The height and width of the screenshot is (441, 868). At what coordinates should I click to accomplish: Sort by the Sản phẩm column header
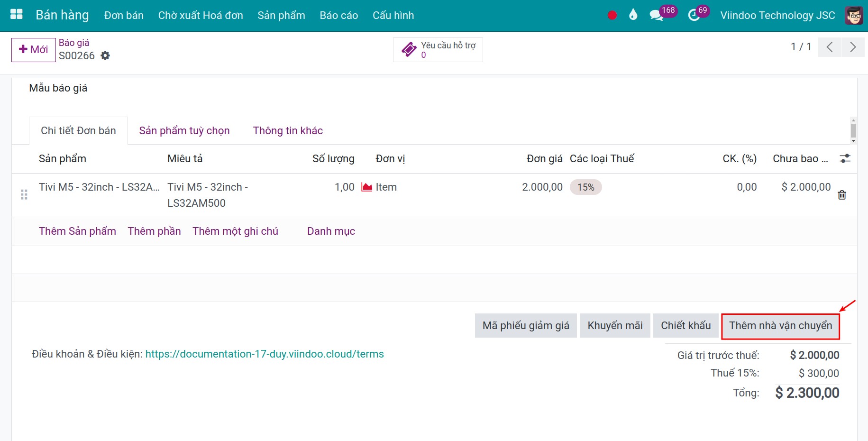(63, 158)
